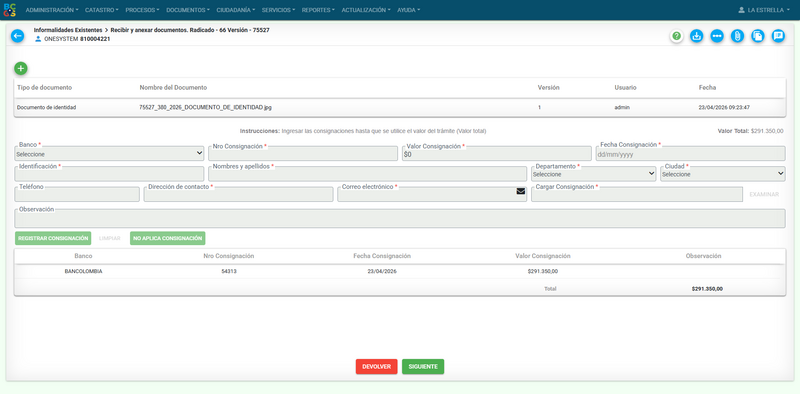The image size is (800, 394).
Task: Click the download icon button
Action: point(696,36)
